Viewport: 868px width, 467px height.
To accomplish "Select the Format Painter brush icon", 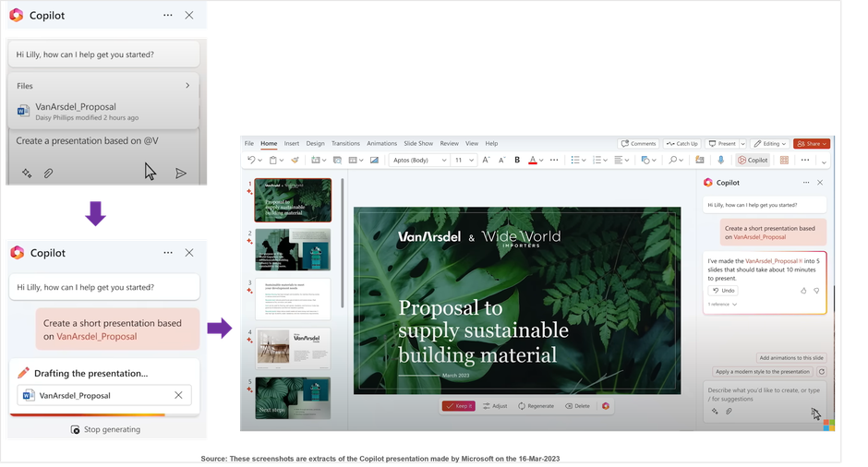I will click(295, 160).
